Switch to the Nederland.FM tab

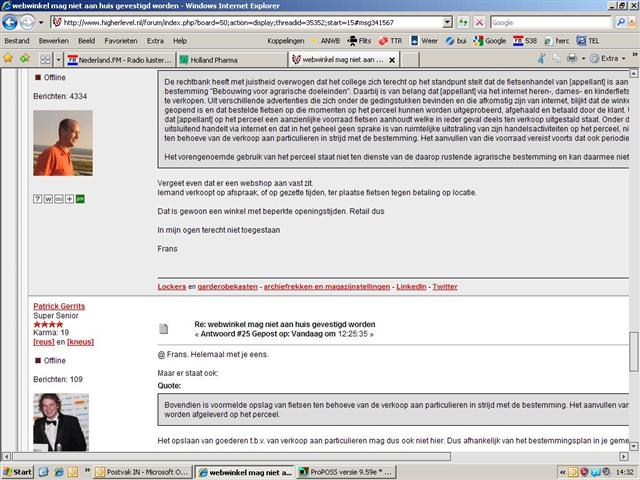[120, 60]
